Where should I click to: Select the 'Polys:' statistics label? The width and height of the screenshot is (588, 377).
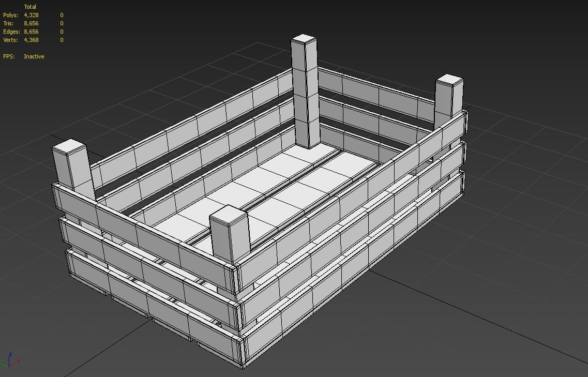point(10,15)
